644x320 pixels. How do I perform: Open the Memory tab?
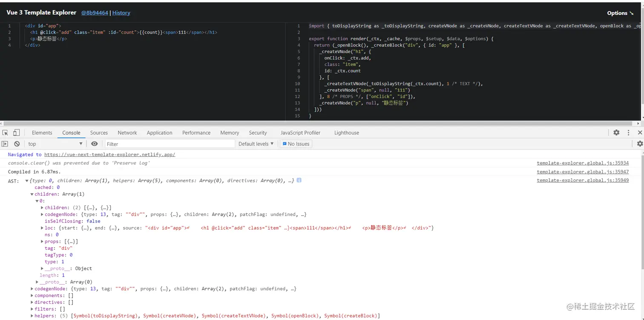click(230, 133)
